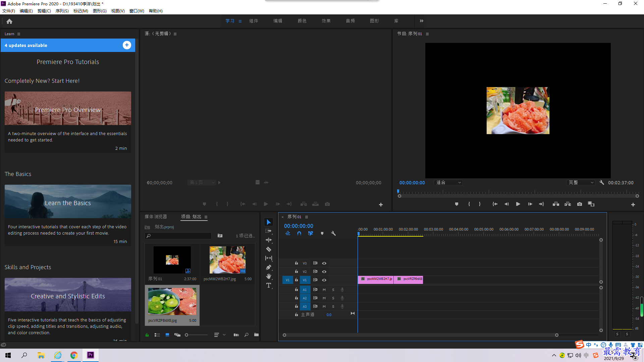
Task: Open the 窗口(W) menu
Action: (x=137, y=11)
